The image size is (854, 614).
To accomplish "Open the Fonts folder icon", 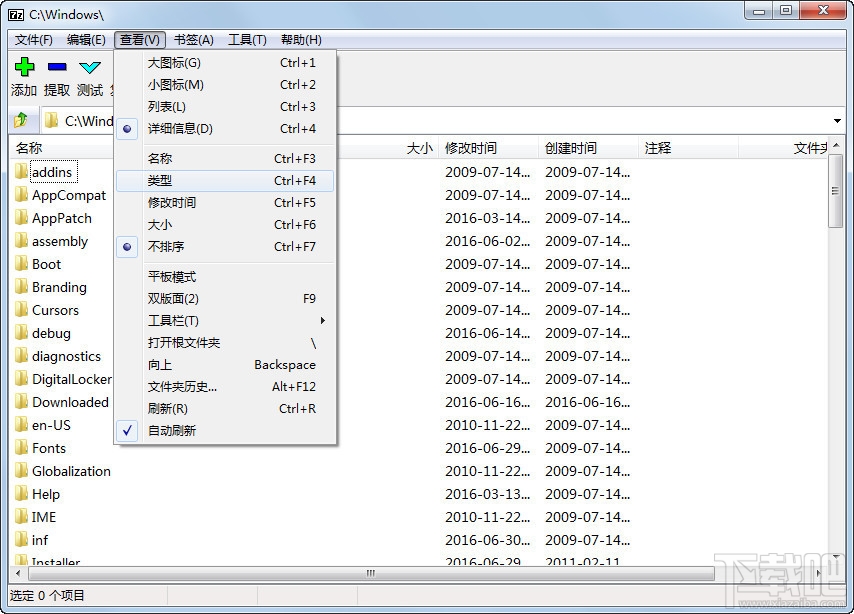I will (x=23, y=448).
